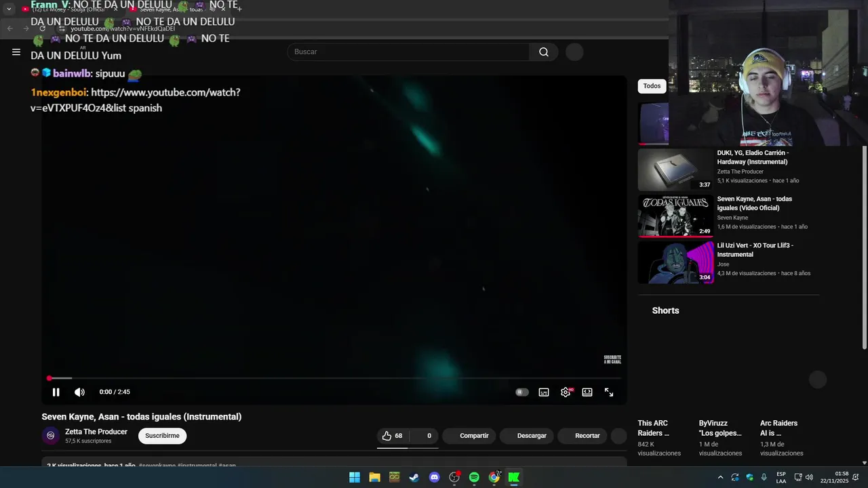
Task: Pause the video with the pause button
Action: (x=56, y=392)
